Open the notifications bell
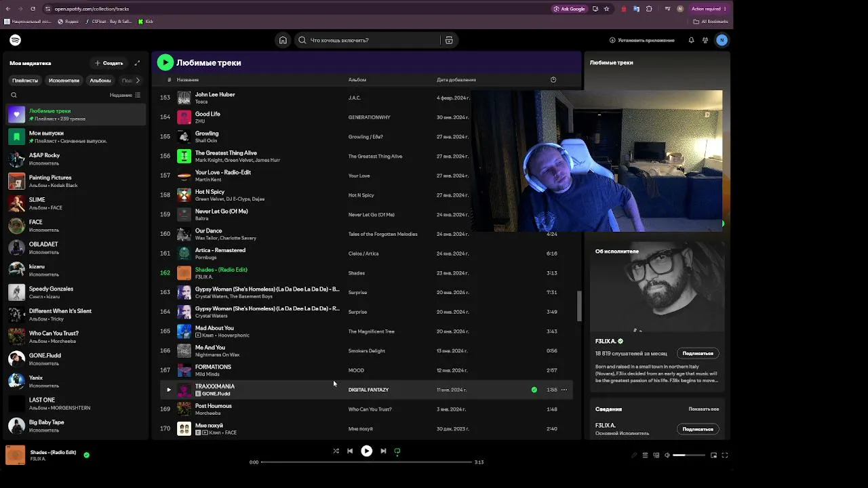Viewport: 868px width, 488px height. (691, 40)
